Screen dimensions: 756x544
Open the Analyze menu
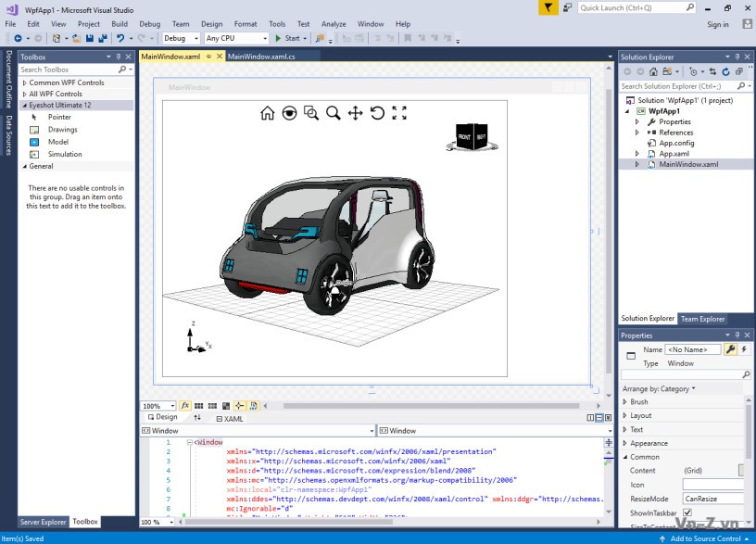334,24
